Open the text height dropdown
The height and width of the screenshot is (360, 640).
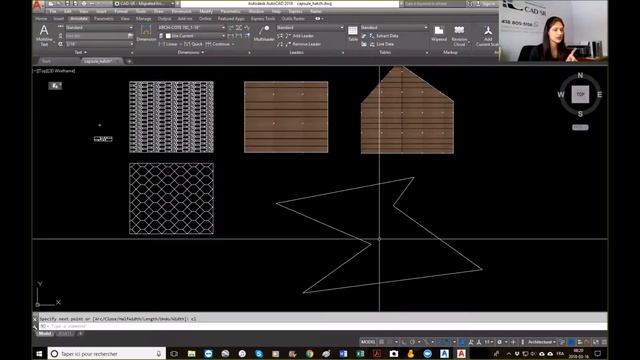99,44
